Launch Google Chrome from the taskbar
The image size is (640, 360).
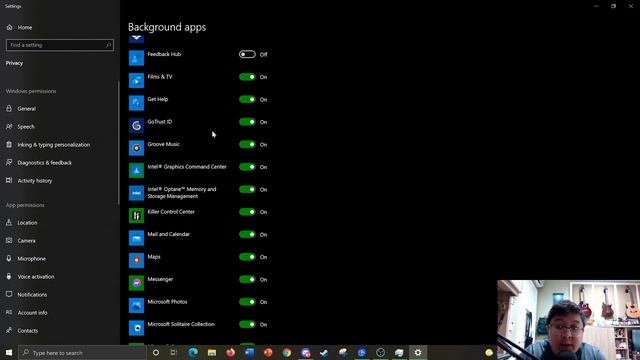(287, 352)
